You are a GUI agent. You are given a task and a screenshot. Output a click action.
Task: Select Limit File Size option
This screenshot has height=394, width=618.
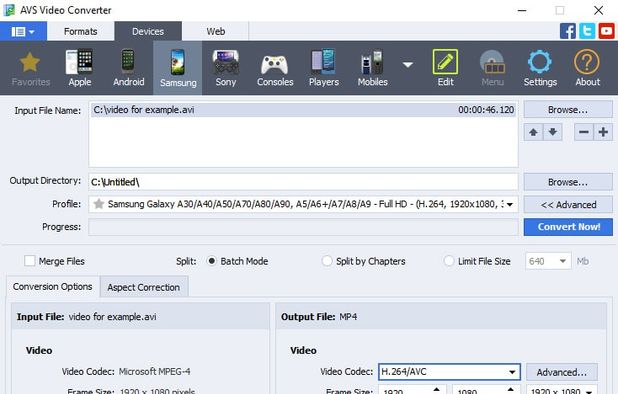tap(449, 261)
